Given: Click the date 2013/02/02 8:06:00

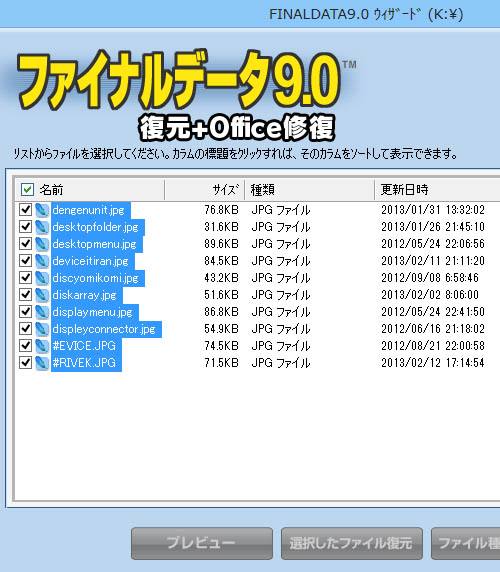Looking at the screenshot, I should point(430,295).
